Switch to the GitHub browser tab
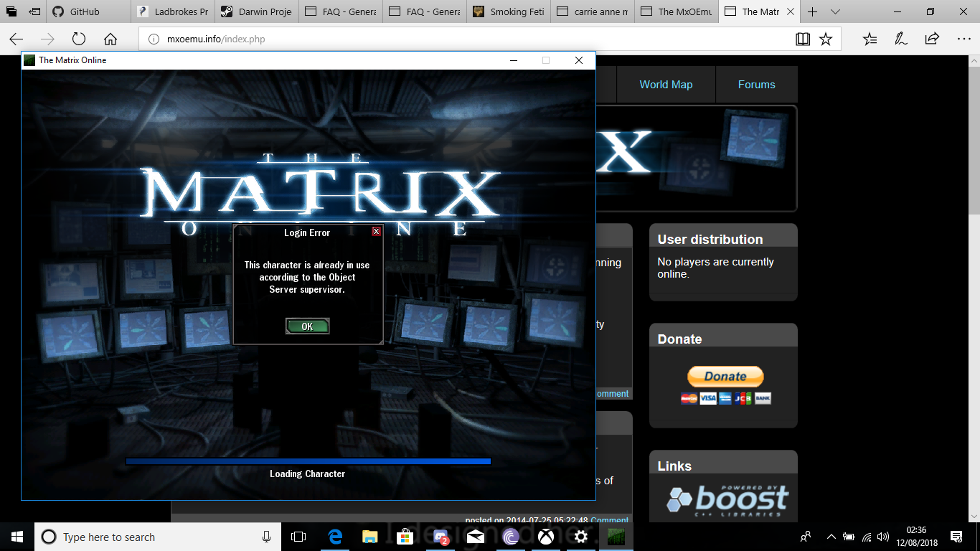The image size is (980, 551). point(85,11)
